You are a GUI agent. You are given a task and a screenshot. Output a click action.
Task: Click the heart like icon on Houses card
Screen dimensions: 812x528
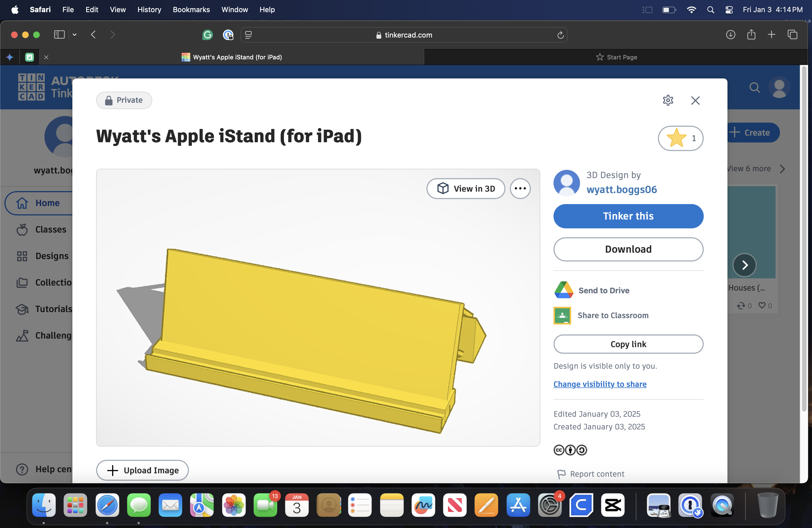point(761,305)
